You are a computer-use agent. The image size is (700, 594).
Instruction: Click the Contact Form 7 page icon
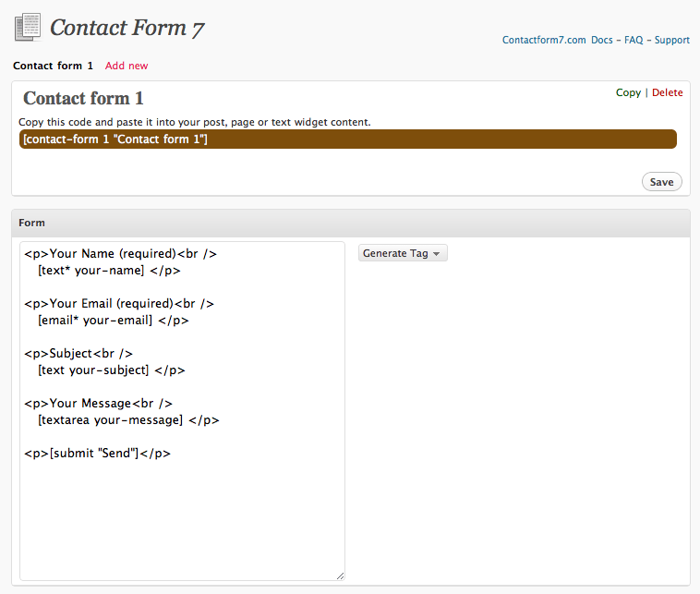pos(28,27)
